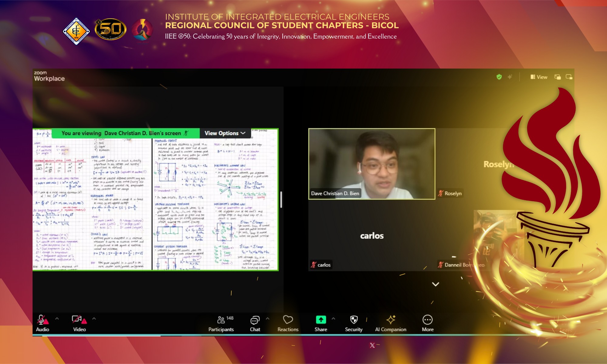
Task: Unmute using the Audio microphone icon
Action: point(42,320)
